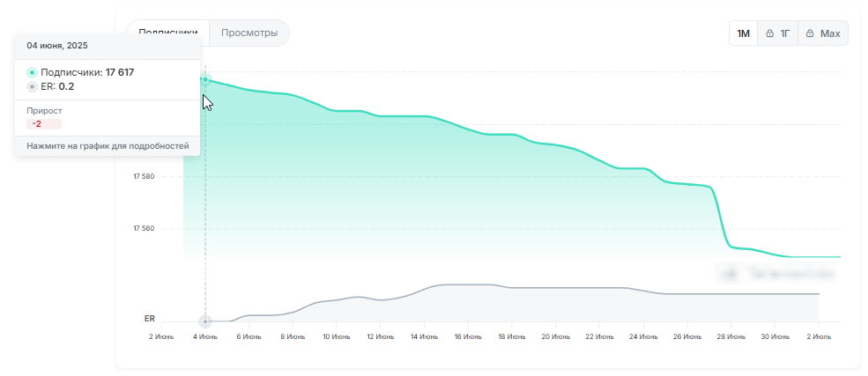Select the 1M period button
The height and width of the screenshot is (376, 868).
743,33
